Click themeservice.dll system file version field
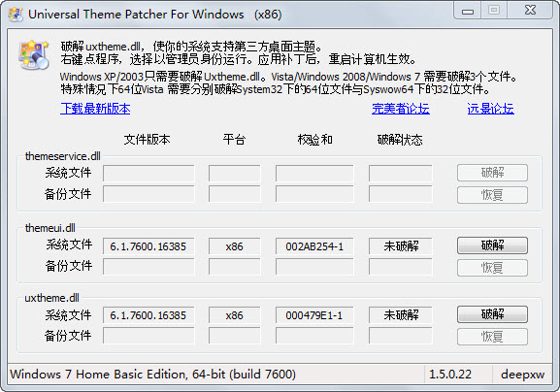Image resolution: width=560 pixels, height=392 pixels. (x=148, y=173)
